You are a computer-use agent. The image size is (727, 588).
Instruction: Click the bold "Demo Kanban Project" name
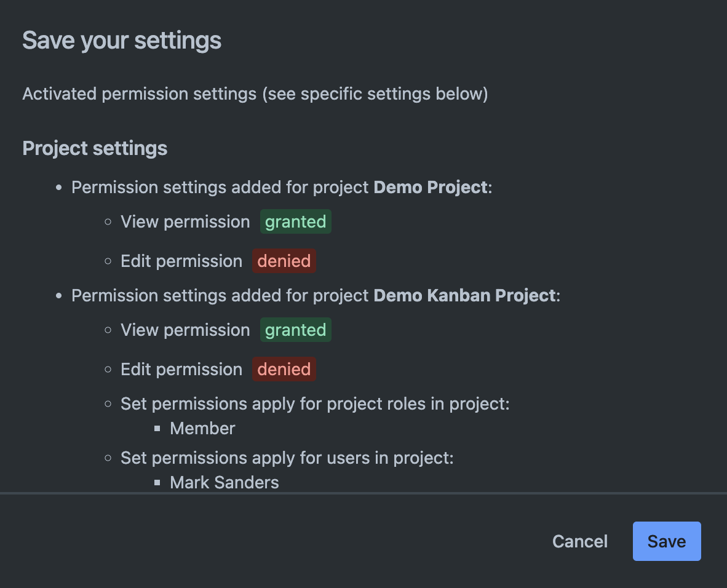(x=464, y=295)
